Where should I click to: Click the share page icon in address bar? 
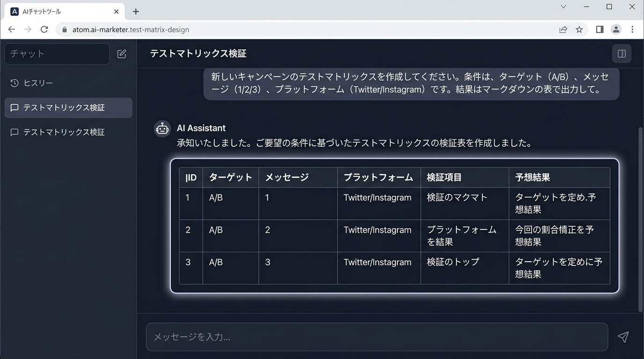(x=563, y=29)
